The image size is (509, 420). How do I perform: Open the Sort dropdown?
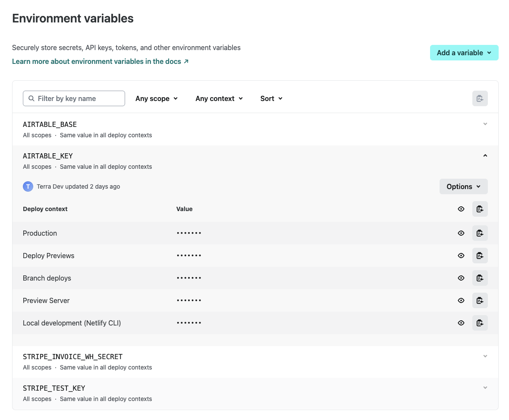[271, 98]
